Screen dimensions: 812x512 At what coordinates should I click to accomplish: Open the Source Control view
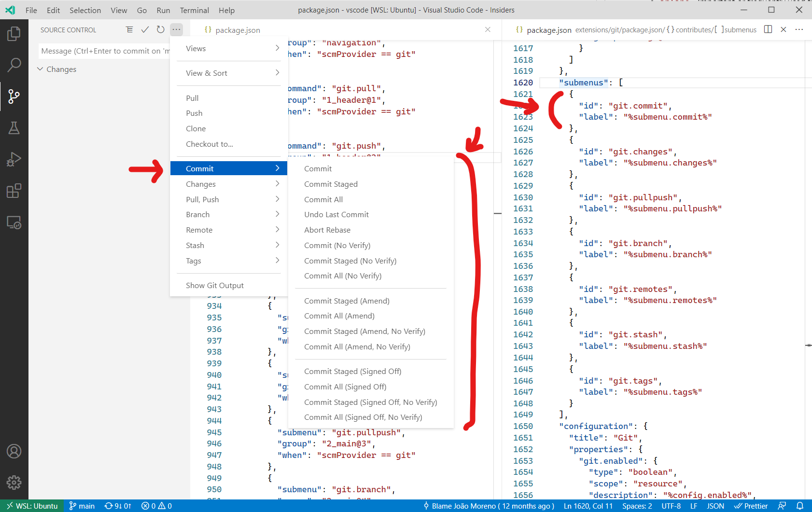pyautogui.click(x=14, y=97)
